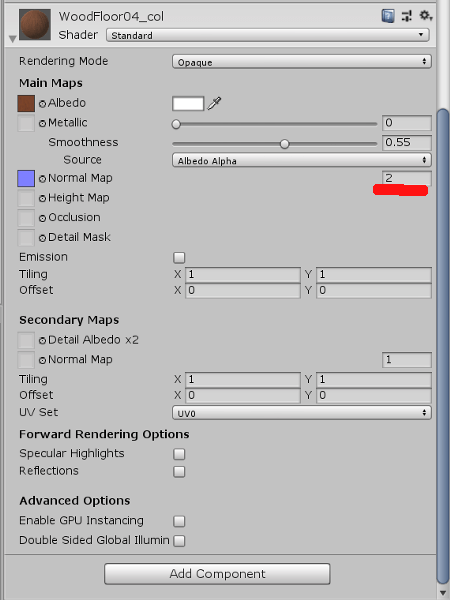Click the Main Maps heading
The image size is (450, 600).
[51, 83]
